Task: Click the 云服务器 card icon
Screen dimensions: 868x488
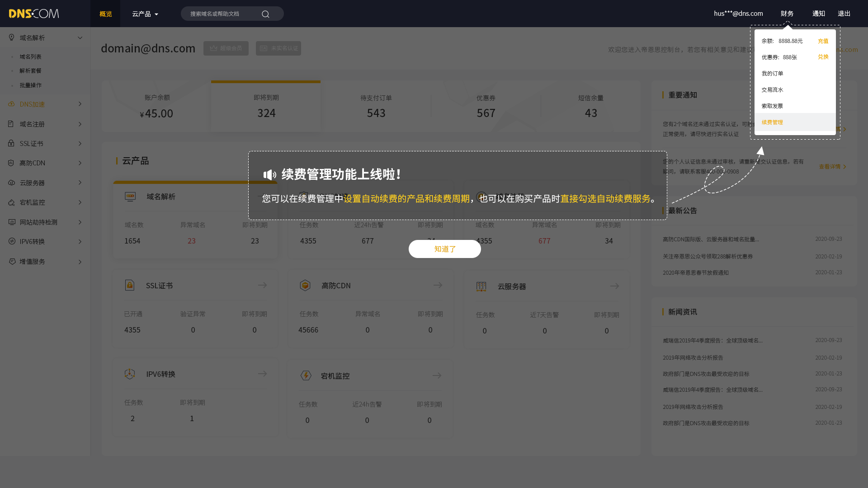Action: click(481, 286)
